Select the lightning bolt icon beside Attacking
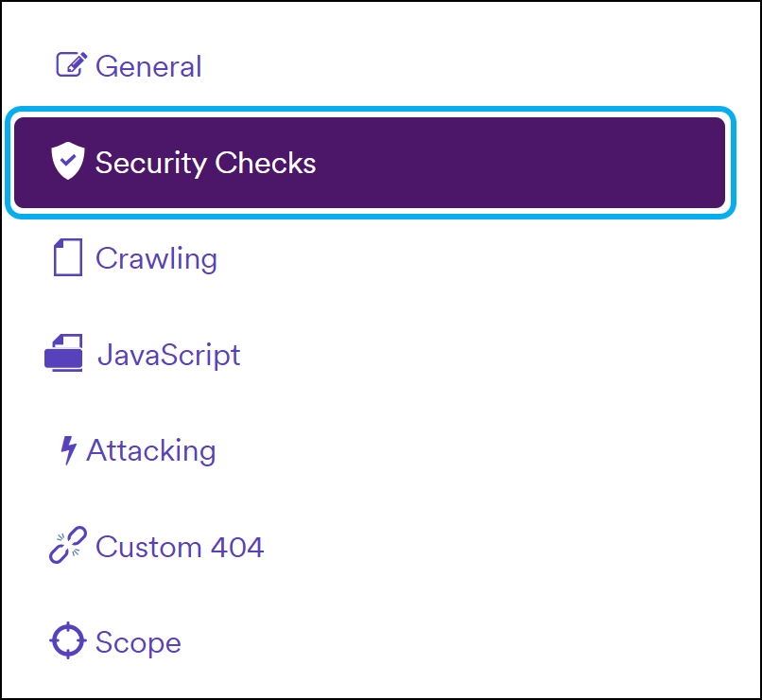 67,450
